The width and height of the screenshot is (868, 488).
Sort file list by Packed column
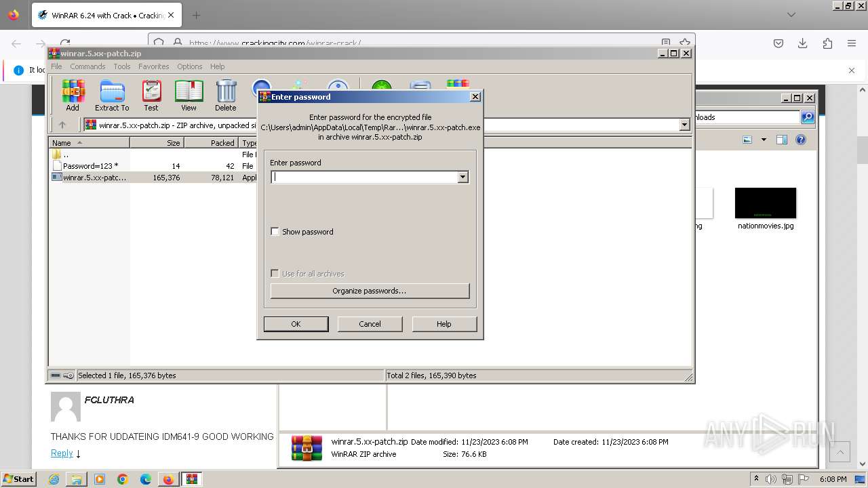(x=211, y=142)
